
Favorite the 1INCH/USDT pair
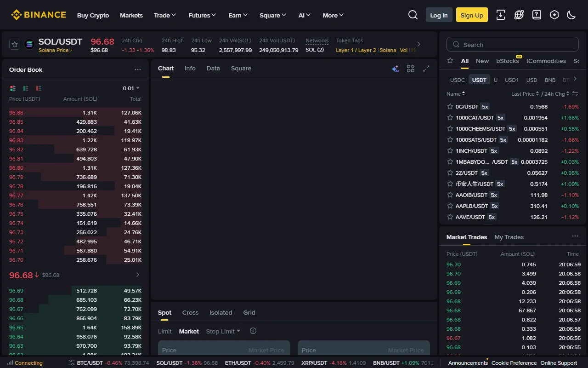[x=450, y=150]
